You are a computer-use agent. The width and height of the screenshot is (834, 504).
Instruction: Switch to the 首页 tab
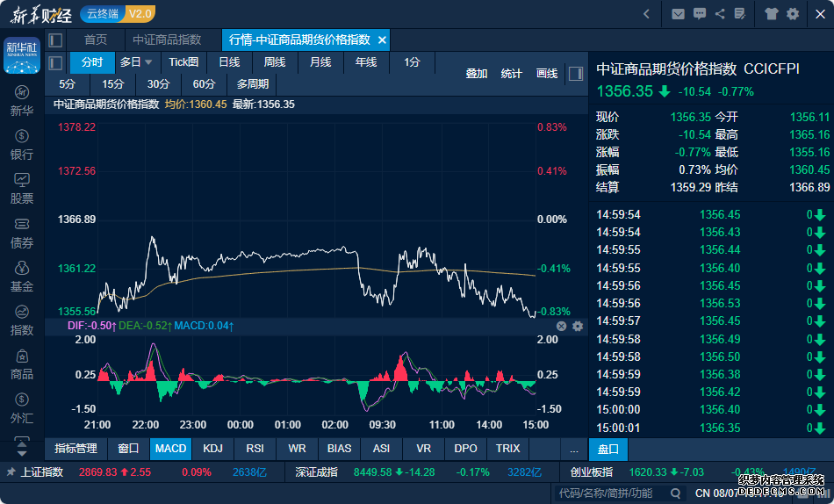click(x=96, y=40)
